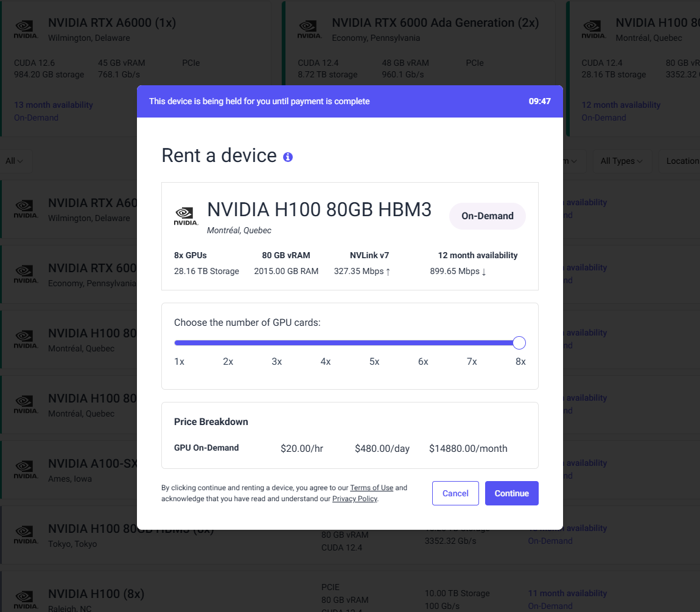Open NVIDIA RTX 6000 Ada Generation (2x) title
Image resolution: width=700 pixels, height=612 pixels.
coord(435,23)
